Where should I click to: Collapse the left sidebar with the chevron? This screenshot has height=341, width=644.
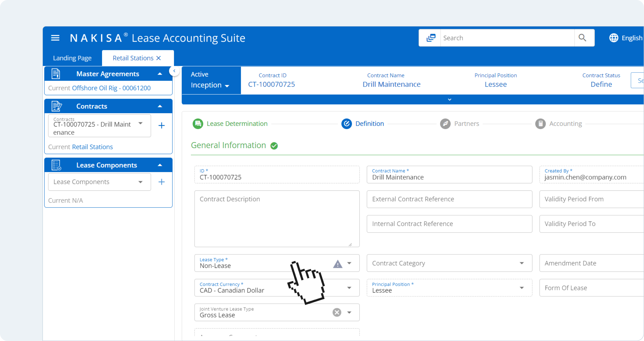click(x=174, y=71)
